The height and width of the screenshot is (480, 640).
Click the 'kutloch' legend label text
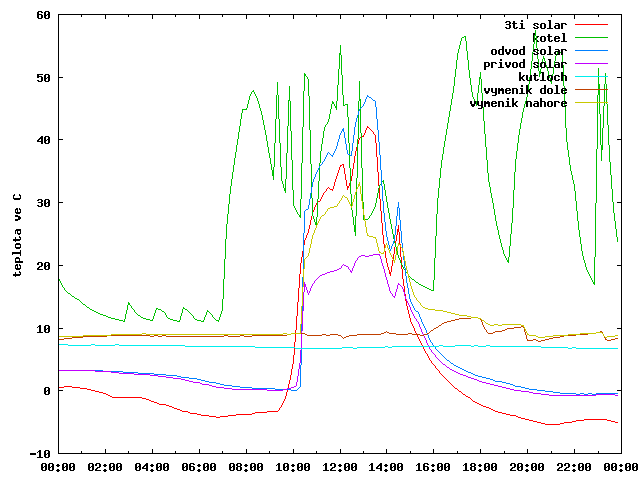(542, 77)
